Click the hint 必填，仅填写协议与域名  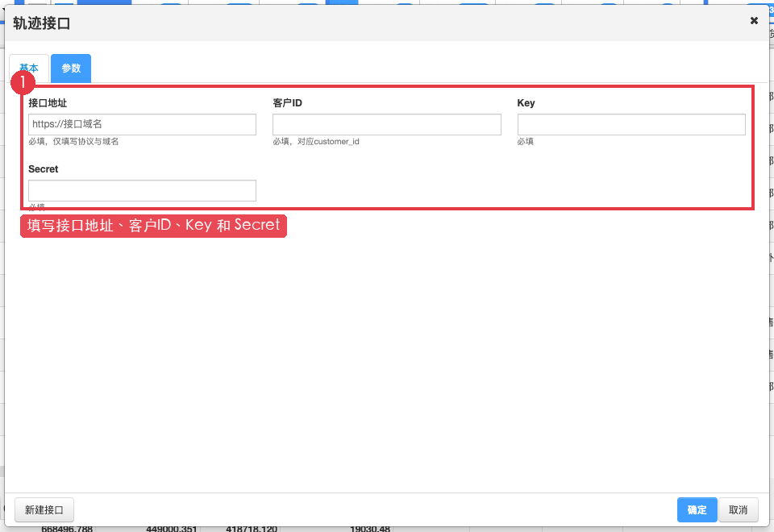click(x=73, y=142)
